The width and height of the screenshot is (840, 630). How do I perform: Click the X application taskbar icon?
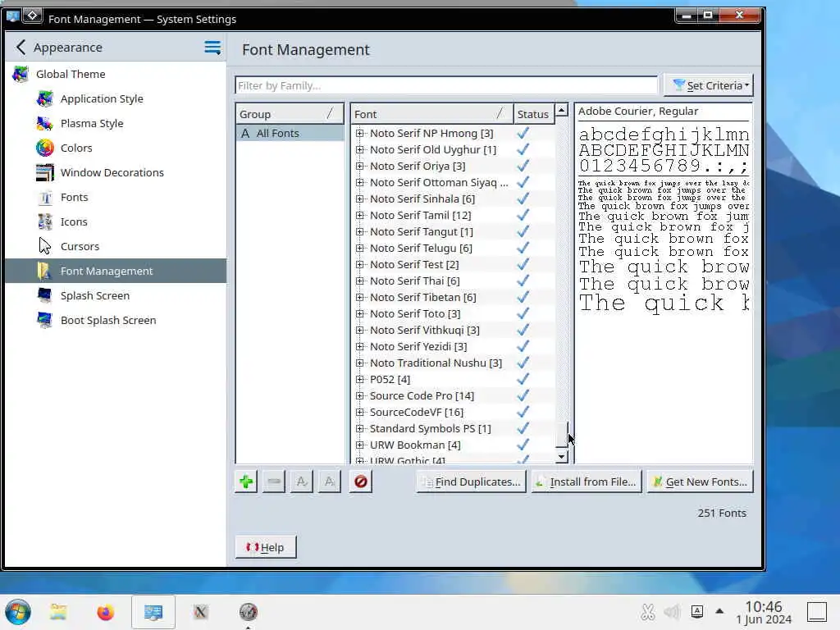200,612
